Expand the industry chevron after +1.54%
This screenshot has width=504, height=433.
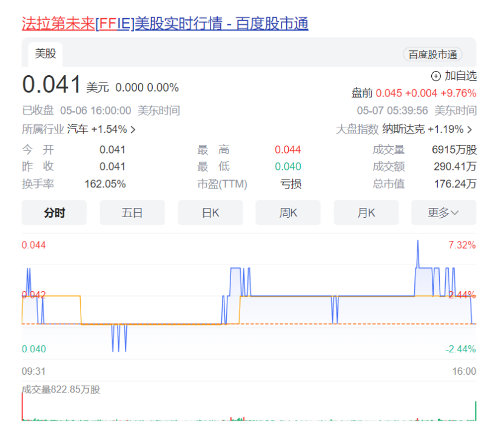[x=133, y=130]
